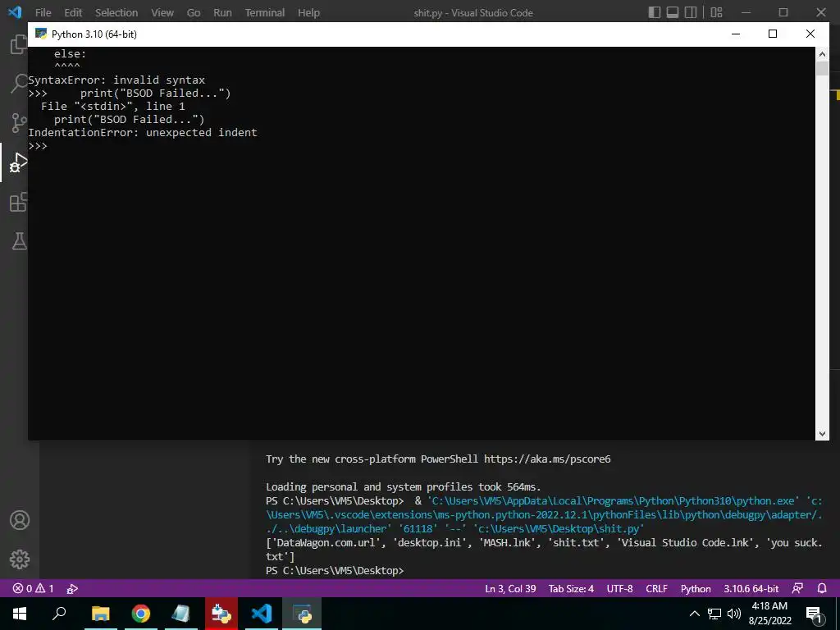The image size is (840, 630).
Task: Open the Search view in activity bar
Action: (19, 83)
